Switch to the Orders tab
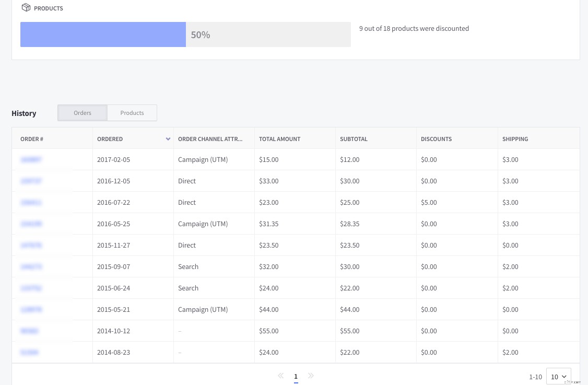 click(82, 112)
